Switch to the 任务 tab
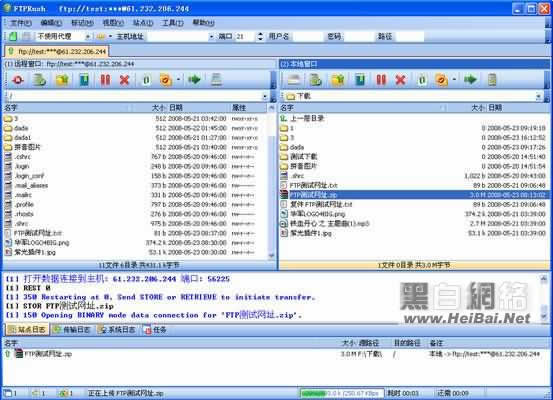Viewport: 553px width, 400px height. pos(156,330)
